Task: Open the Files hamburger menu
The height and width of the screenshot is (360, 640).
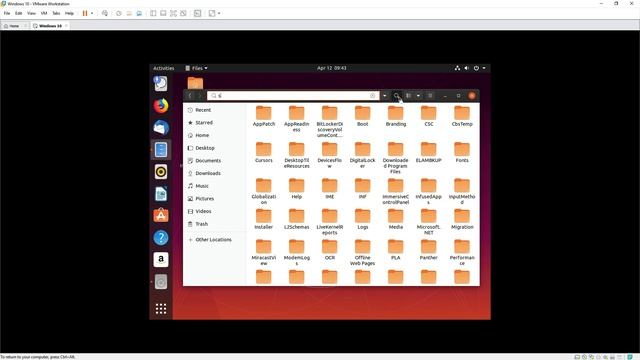Action: (x=430, y=96)
